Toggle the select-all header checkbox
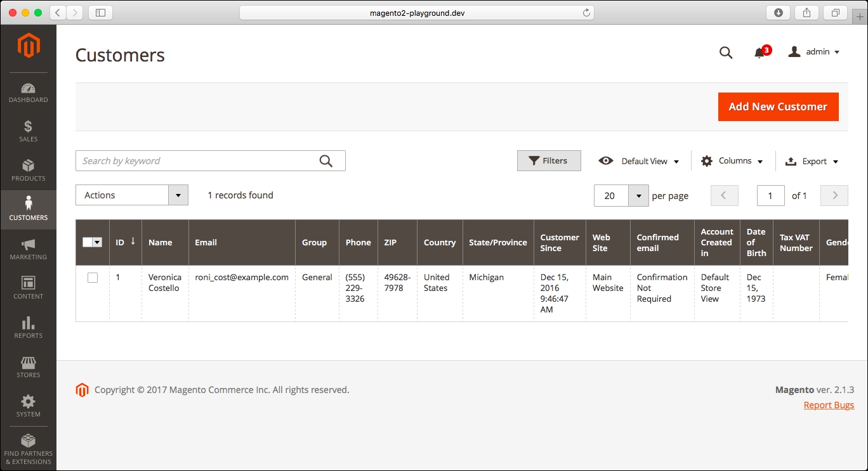Image resolution: width=868 pixels, height=471 pixels. coord(88,242)
